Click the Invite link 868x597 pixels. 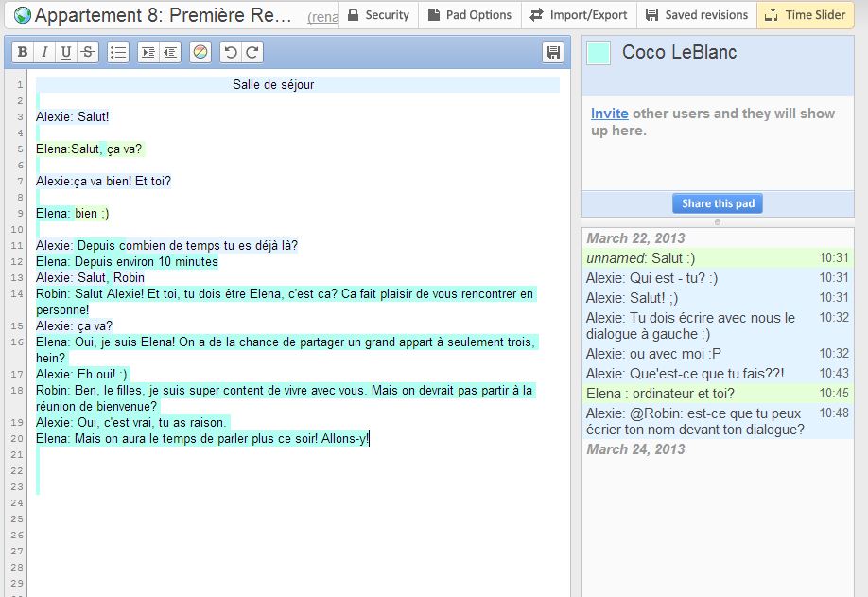(x=610, y=114)
